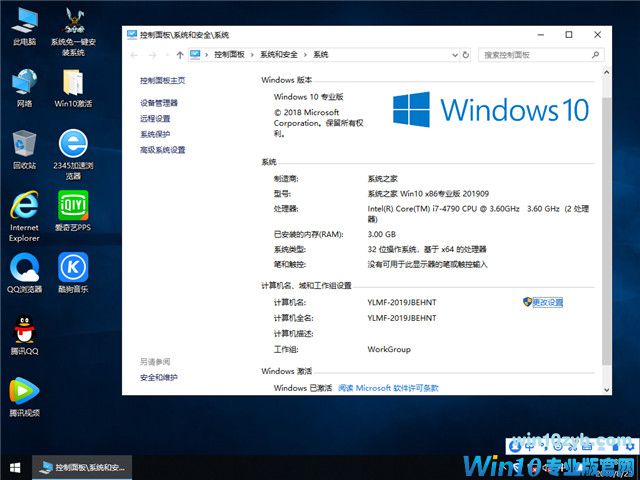Launch 腾讯QQ desktop shortcut
Screen dimensions: 640x480
(x=24, y=335)
